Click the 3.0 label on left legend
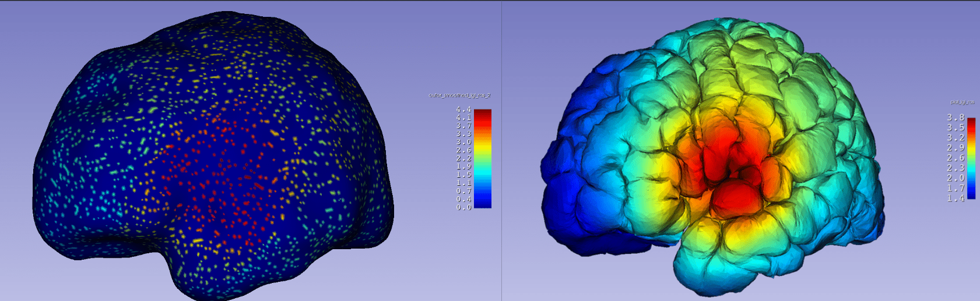 pyautogui.click(x=463, y=142)
